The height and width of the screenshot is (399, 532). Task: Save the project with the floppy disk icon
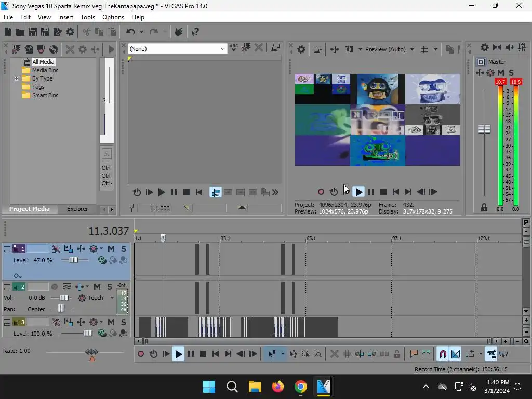point(33,32)
